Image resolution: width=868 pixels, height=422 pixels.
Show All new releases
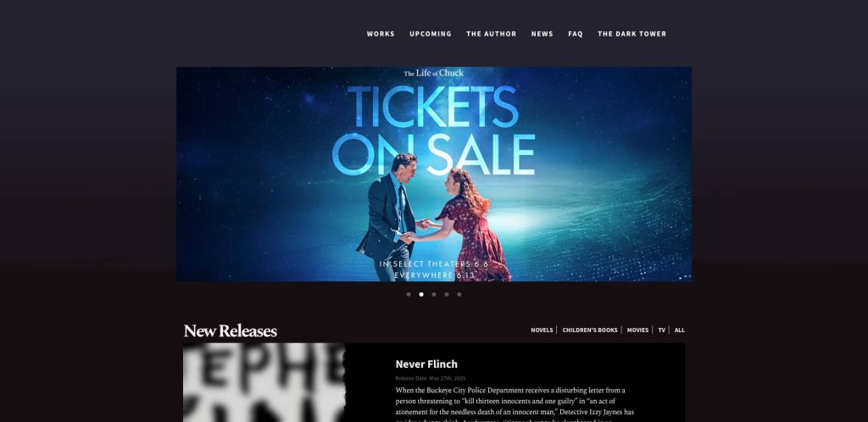point(679,330)
